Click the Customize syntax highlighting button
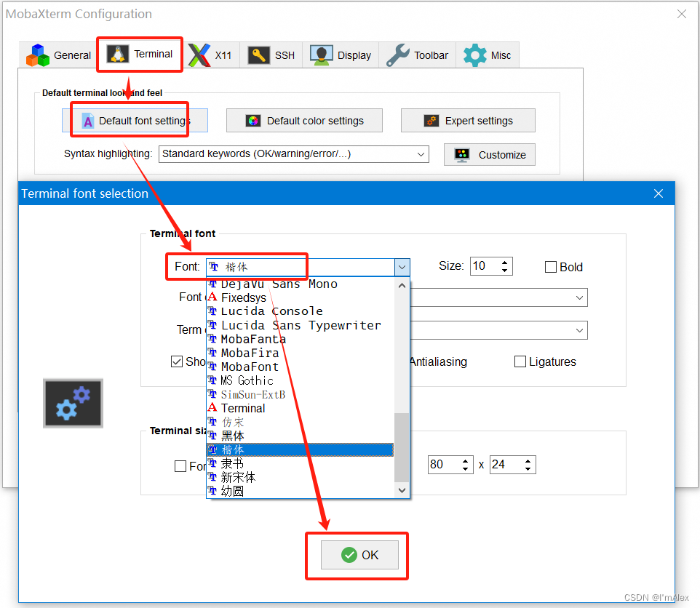Screen dimensions: 700x608 tap(489, 155)
